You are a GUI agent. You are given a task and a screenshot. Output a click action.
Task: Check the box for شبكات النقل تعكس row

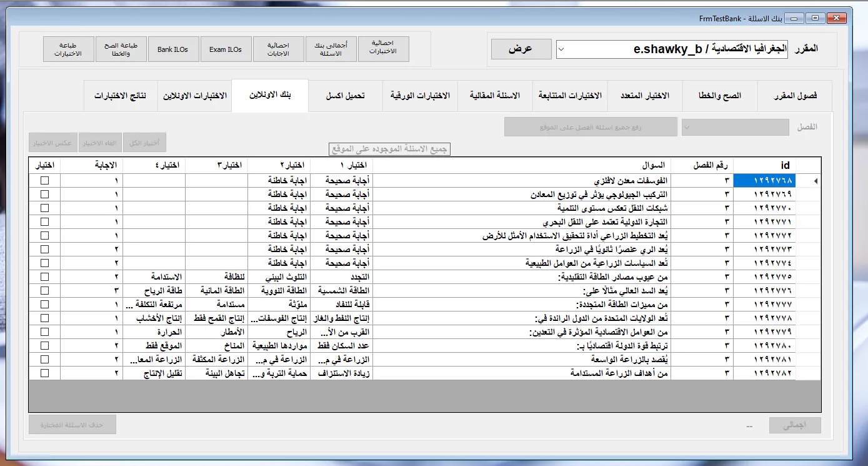pos(44,208)
